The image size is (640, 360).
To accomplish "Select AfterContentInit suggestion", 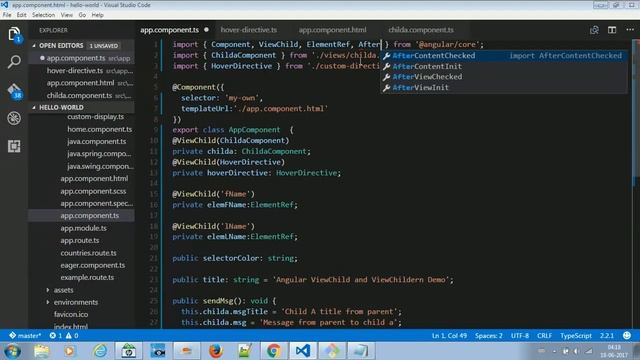I will [x=504, y=66].
